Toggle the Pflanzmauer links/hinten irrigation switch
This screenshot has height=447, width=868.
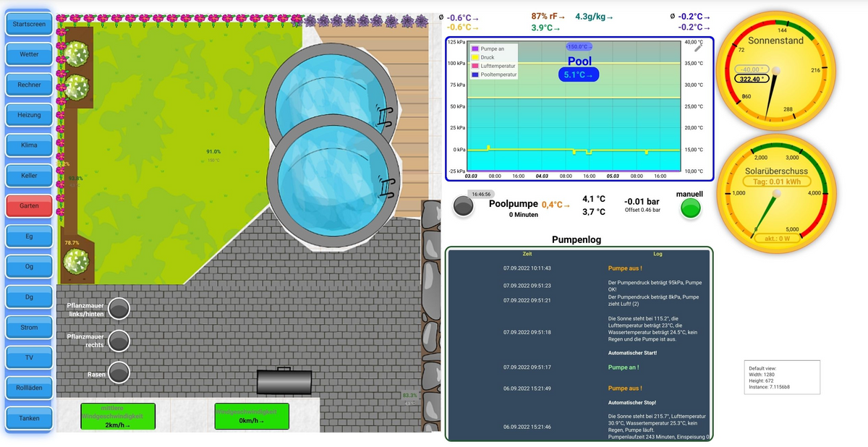119,309
